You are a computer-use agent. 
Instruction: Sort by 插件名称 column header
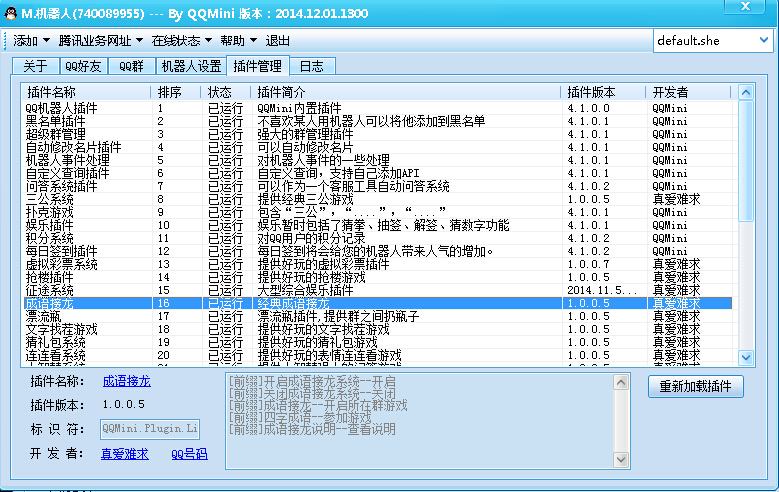click(86, 92)
